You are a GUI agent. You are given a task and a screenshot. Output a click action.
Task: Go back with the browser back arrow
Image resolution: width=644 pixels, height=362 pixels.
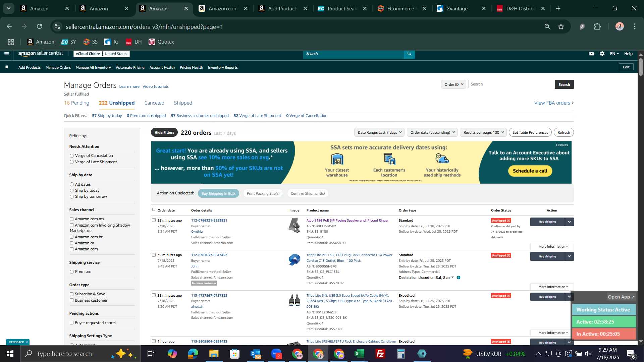(x=9, y=26)
